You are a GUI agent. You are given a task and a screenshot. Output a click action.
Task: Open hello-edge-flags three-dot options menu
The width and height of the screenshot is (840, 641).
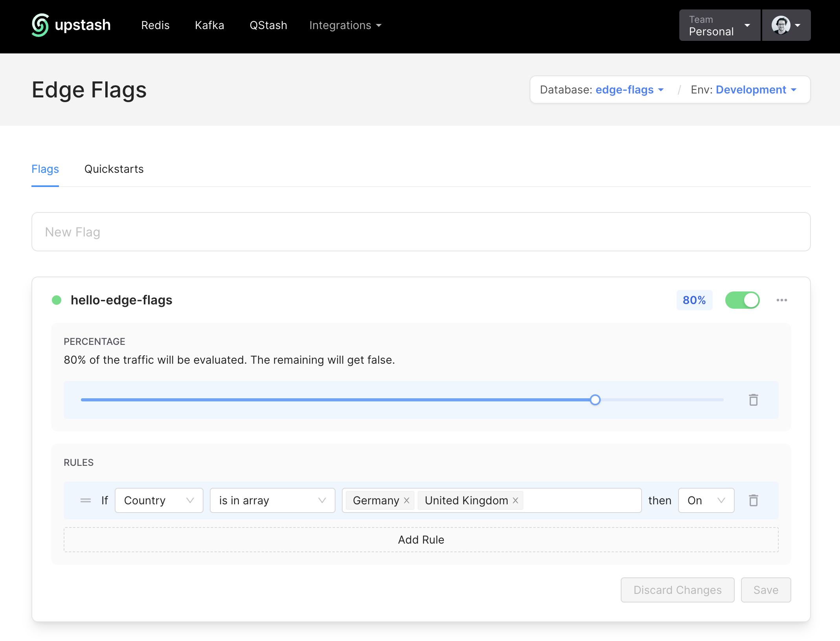[781, 300]
